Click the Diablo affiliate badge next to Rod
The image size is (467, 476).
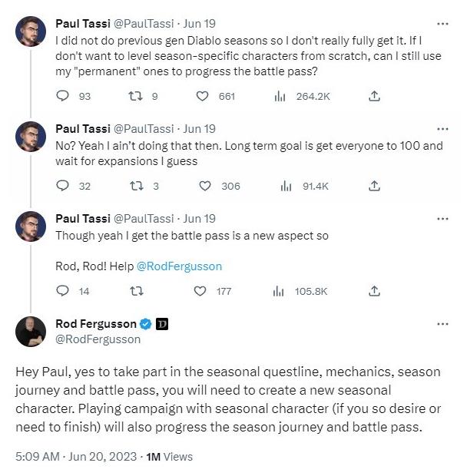click(x=162, y=324)
